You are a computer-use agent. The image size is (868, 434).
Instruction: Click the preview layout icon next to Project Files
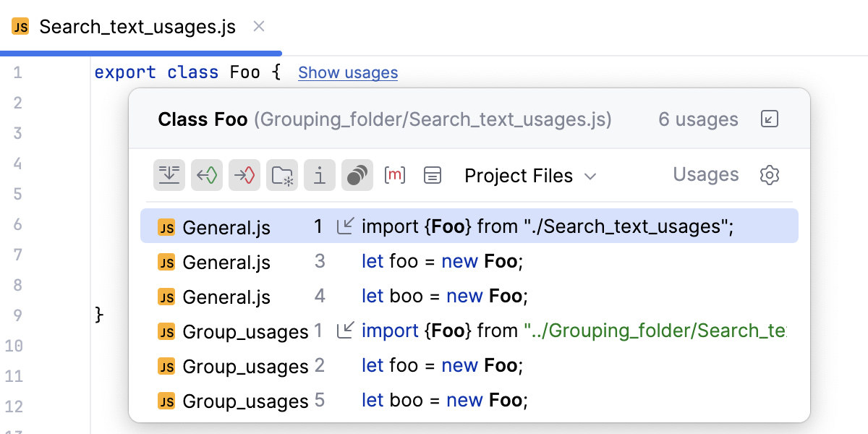point(433,175)
